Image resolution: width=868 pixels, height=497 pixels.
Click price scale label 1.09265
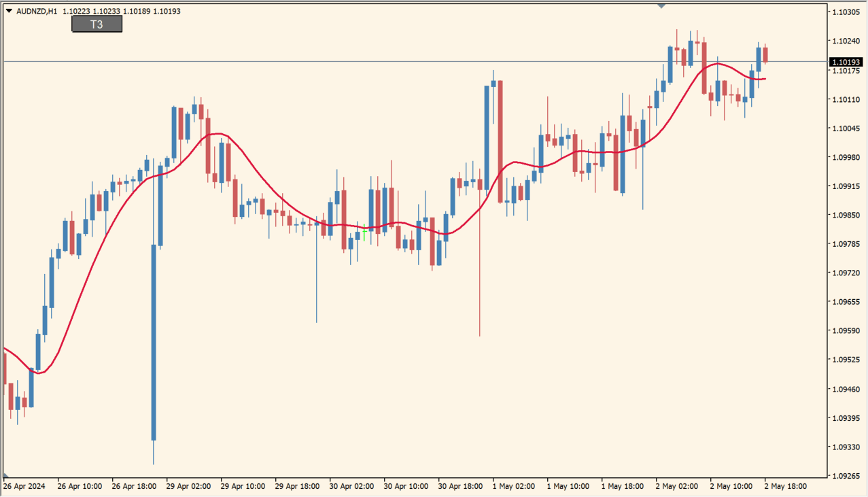(x=846, y=476)
